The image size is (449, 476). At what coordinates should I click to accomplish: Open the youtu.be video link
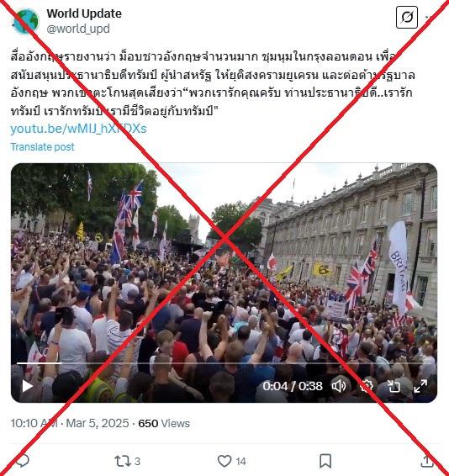pos(78,129)
